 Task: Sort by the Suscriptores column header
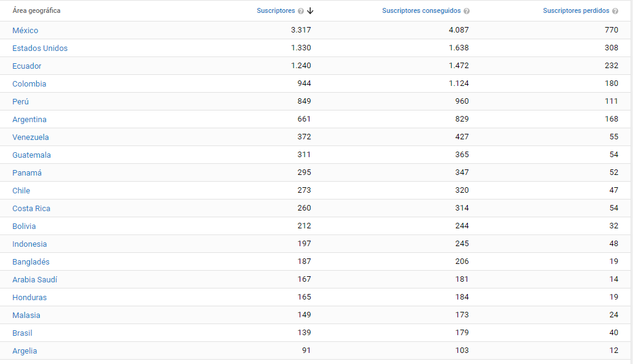tap(276, 11)
